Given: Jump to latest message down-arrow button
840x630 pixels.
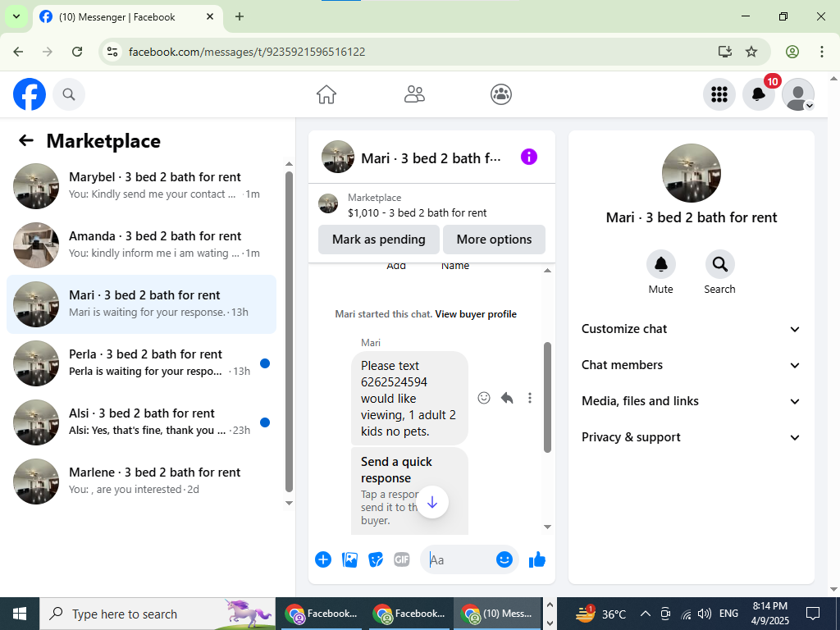Looking at the screenshot, I should [432, 502].
